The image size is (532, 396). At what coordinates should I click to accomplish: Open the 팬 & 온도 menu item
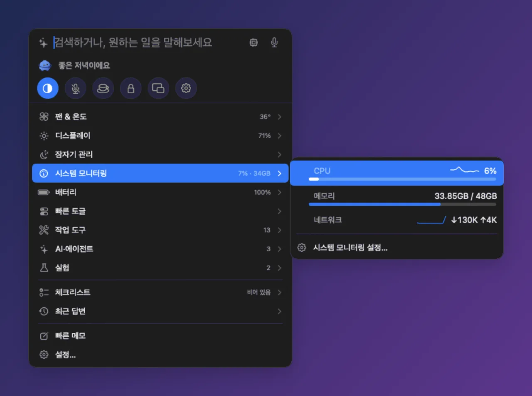tap(160, 117)
